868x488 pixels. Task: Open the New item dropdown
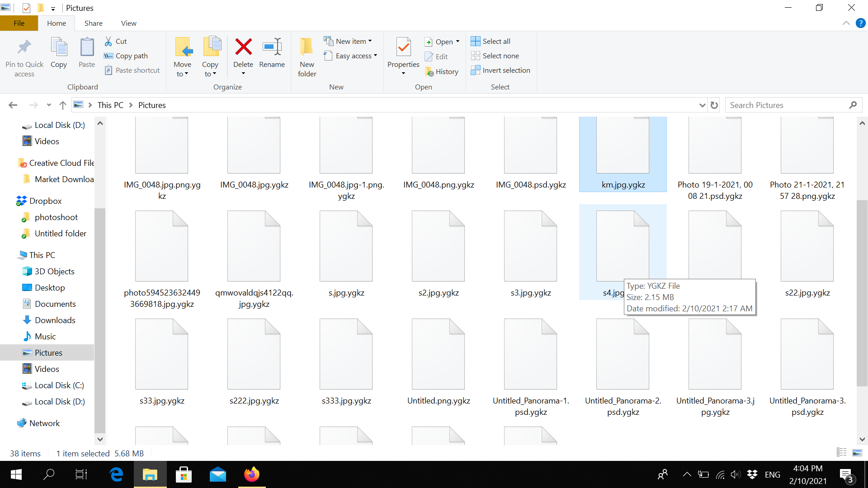tap(348, 41)
